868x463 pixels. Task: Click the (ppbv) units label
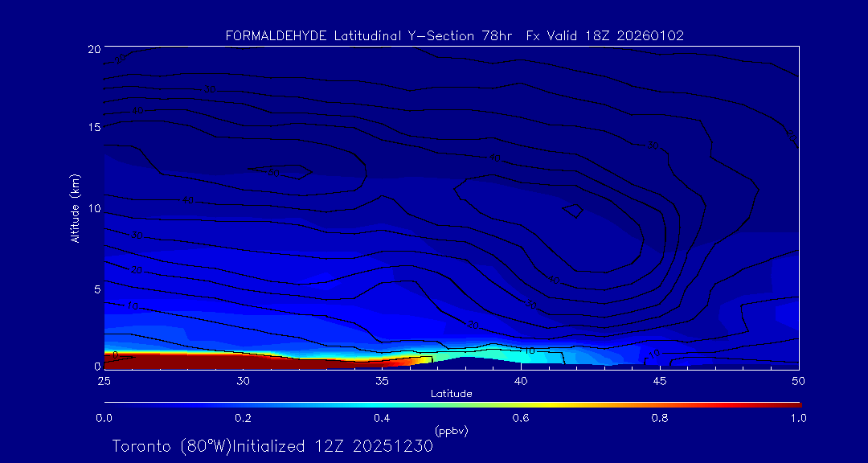pyautogui.click(x=451, y=431)
